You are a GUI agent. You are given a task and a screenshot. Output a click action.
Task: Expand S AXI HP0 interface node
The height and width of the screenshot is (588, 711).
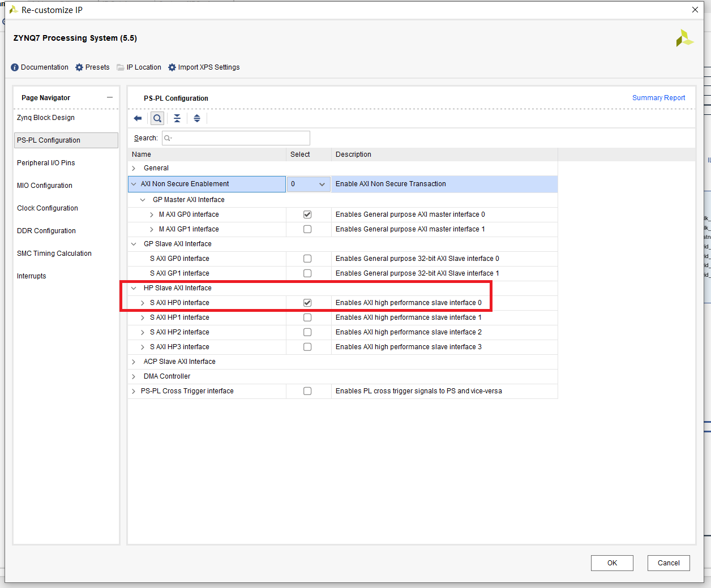click(x=143, y=303)
